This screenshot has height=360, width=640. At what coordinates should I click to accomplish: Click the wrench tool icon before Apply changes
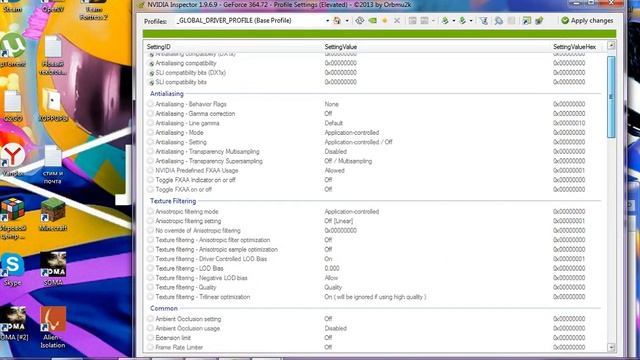click(x=539, y=20)
